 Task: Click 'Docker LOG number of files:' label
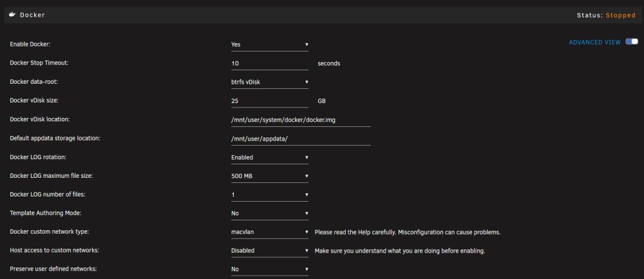[x=48, y=195]
